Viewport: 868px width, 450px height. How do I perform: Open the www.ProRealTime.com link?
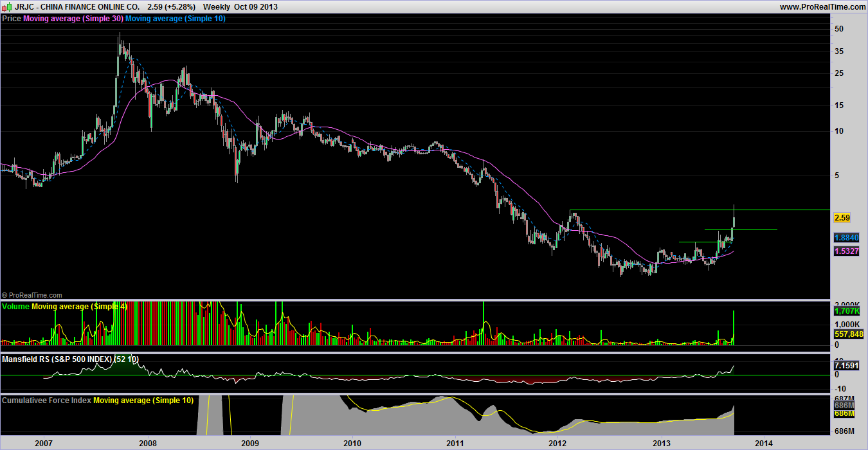point(822,6)
